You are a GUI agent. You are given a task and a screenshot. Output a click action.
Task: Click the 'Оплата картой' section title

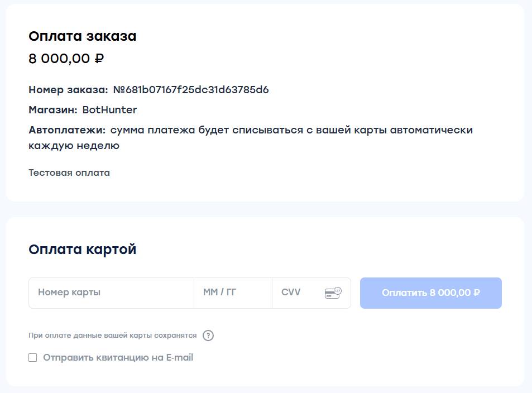point(82,250)
